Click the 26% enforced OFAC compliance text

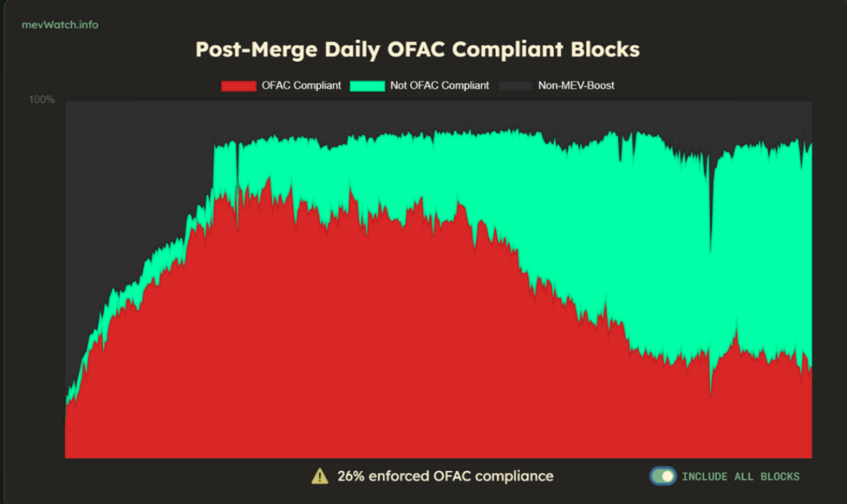pos(445,476)
